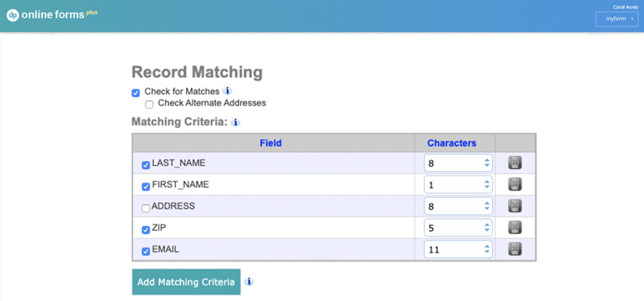Click EMAIL characters stepper arrows
The width and height of the screenshot is (644, 301).
click(x=487, y=249)
